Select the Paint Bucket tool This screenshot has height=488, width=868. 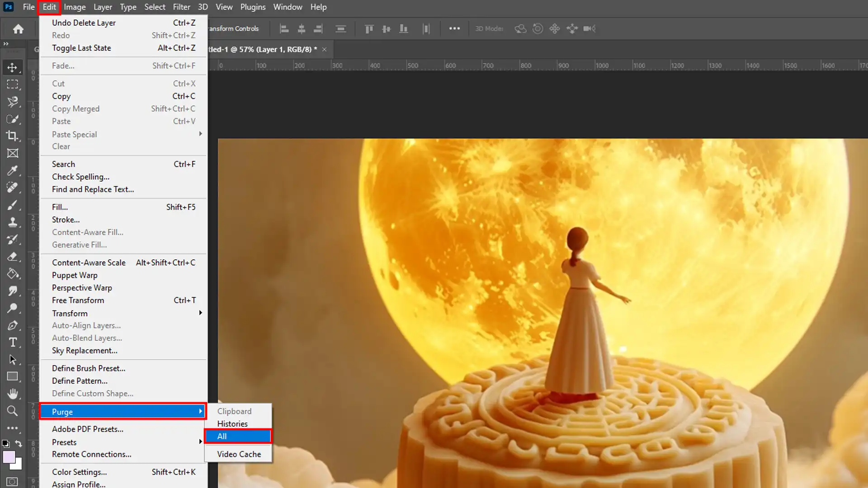point(12,274)
